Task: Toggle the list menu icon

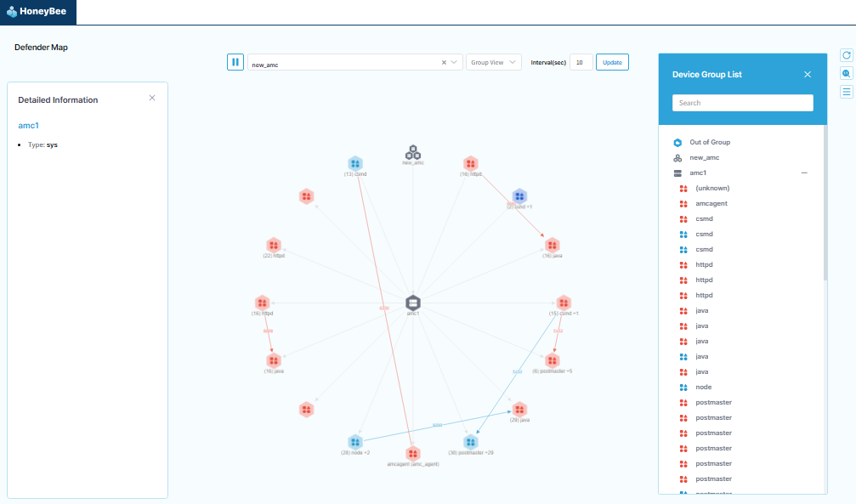Action: point(846,92)
